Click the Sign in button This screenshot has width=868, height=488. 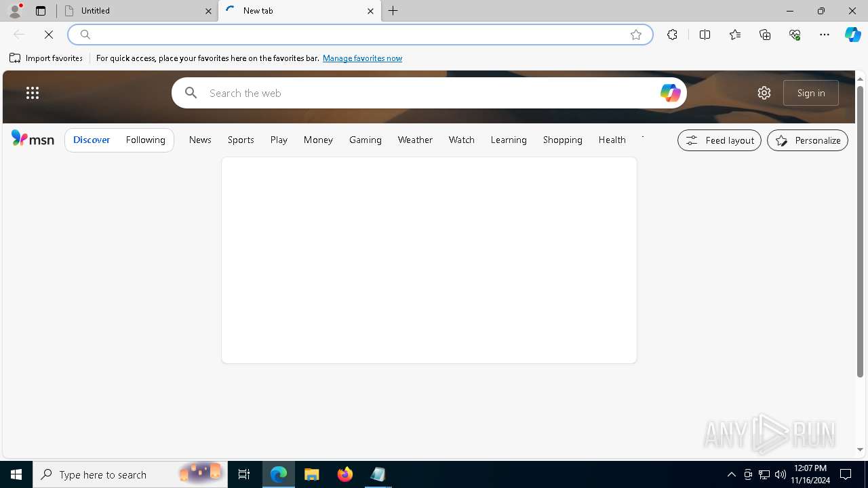pos(811,93)
